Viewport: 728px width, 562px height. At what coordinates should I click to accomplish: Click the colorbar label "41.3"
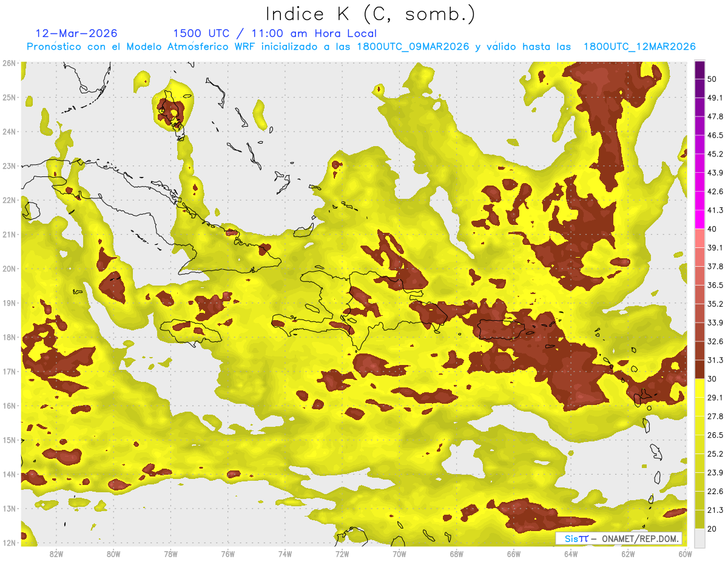point(715,210)
